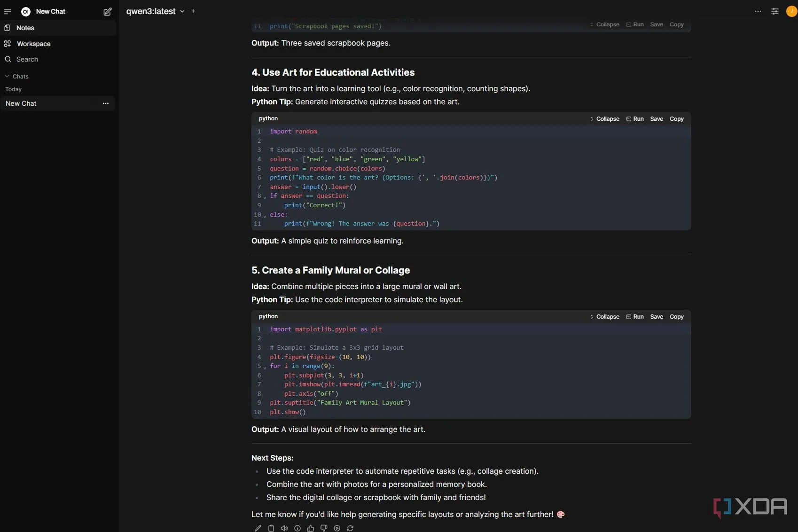Viewport: 798px width, 532px height.
Task: Open the qwen3:latest model selector dropdown
Action: 155,11
